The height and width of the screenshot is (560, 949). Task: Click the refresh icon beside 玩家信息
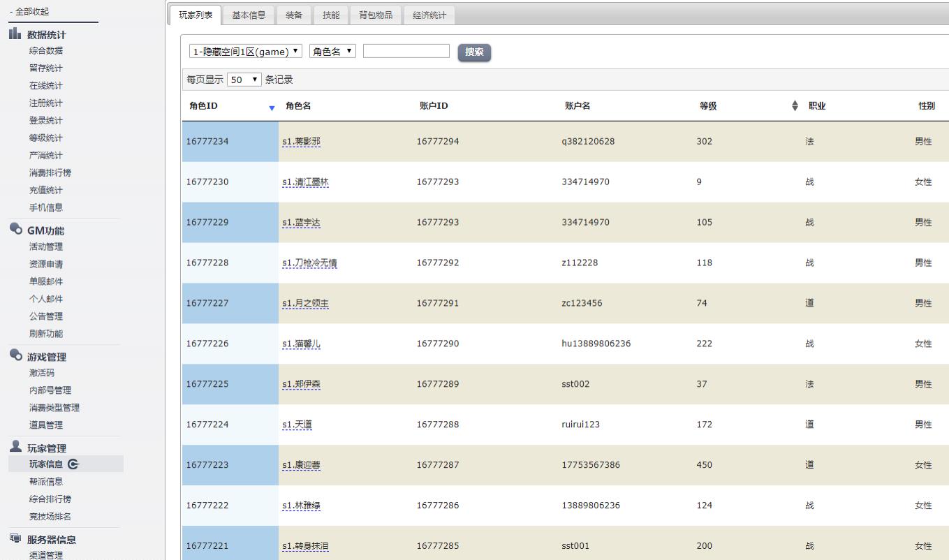[74, 464]
